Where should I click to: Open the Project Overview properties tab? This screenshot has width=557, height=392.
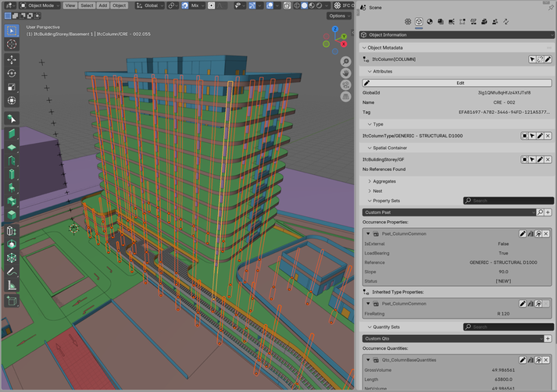click(x=408, y=22)
